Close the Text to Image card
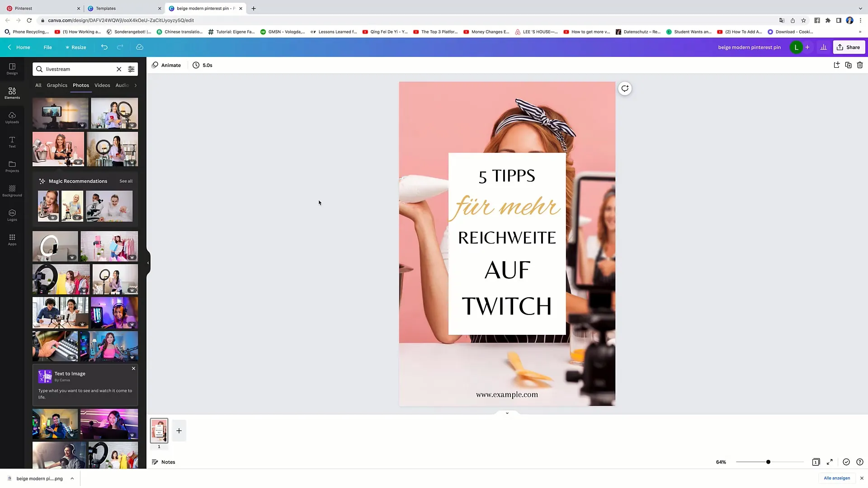 point(133,368)
